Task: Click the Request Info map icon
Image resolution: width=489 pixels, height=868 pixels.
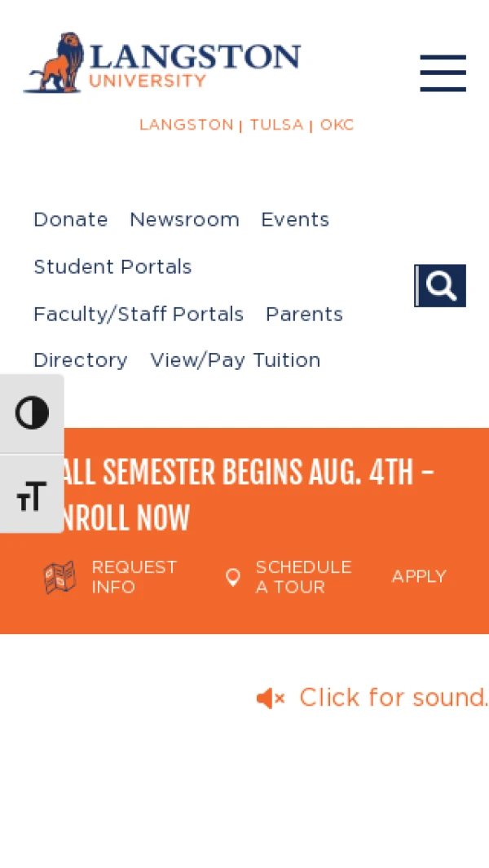Action: point(59,577)
